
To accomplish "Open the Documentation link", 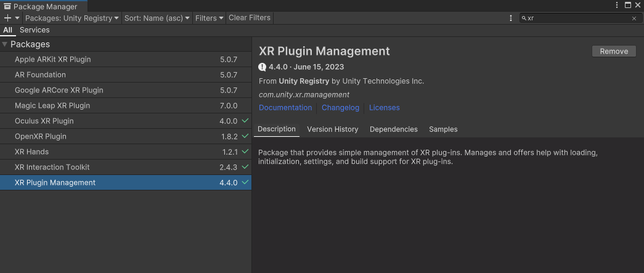I will (285, 108).
